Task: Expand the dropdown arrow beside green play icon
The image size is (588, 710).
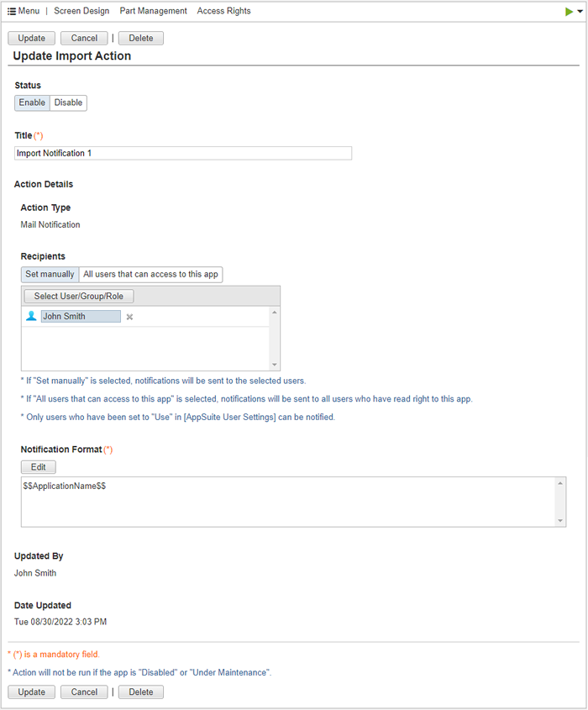Action: 580,12
